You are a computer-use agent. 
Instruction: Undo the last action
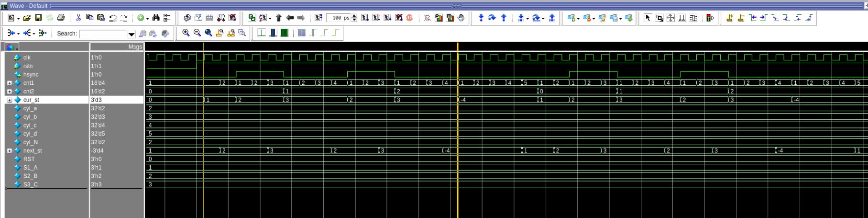click(112, 18)
